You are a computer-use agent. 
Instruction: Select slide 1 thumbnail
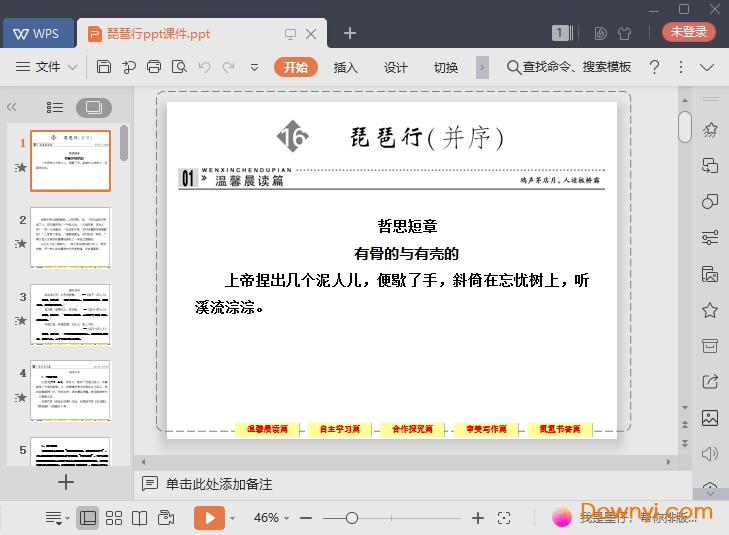[x=70, y=161]
